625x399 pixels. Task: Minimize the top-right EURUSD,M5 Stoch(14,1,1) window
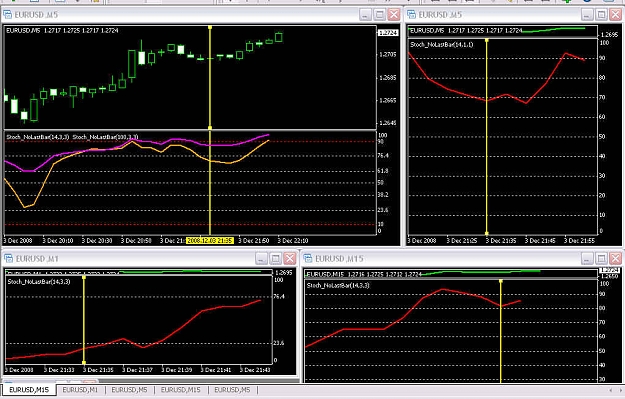pyautogui.click(x=587, y=15)
